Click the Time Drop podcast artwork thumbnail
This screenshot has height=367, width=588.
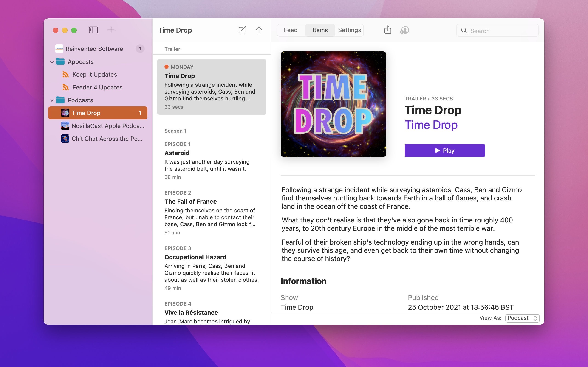coord(333,104)
